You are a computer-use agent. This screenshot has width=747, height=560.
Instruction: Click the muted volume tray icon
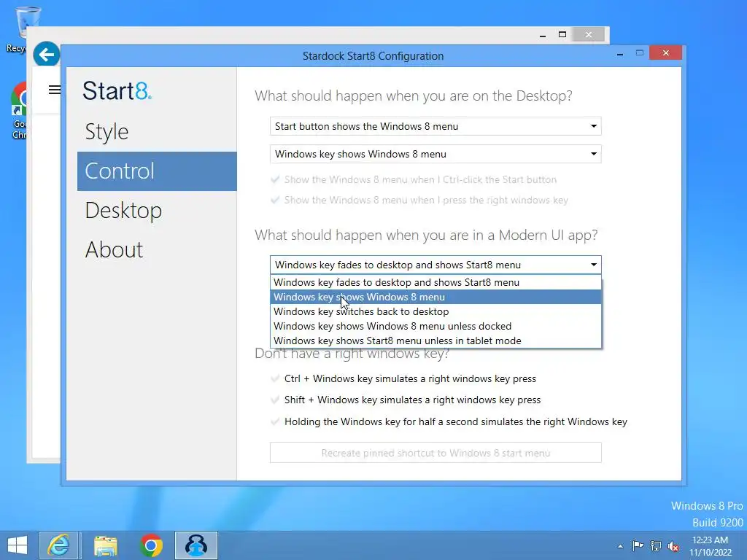click(673, 546)
